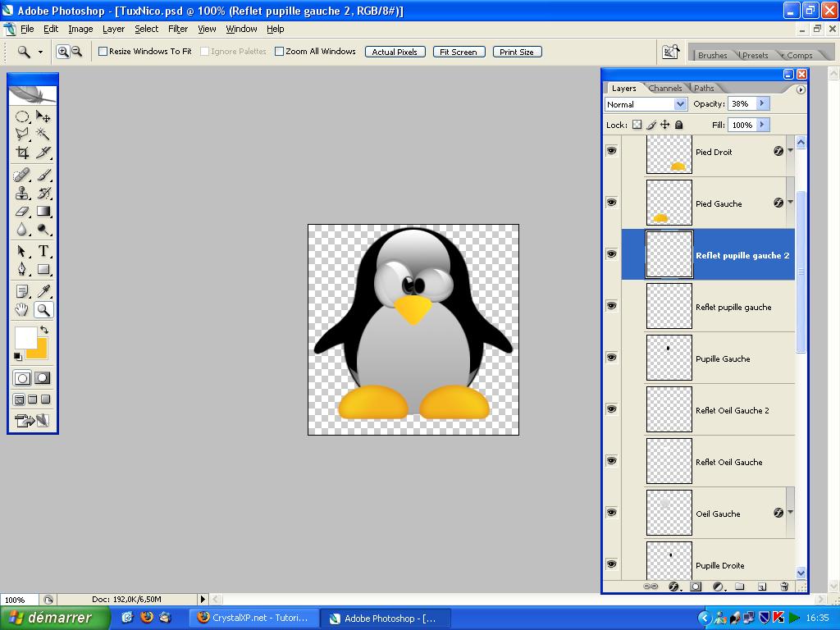This screenshot has height=630, width=840.
Task: Click the Print Size button
Action: [517, 52]
